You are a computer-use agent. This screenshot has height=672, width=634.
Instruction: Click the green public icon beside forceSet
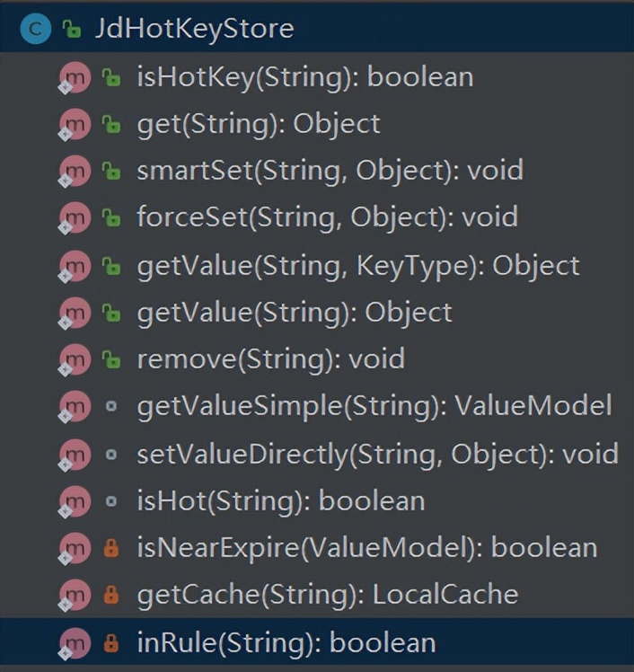pyautogui.click(x=110, y=218)
